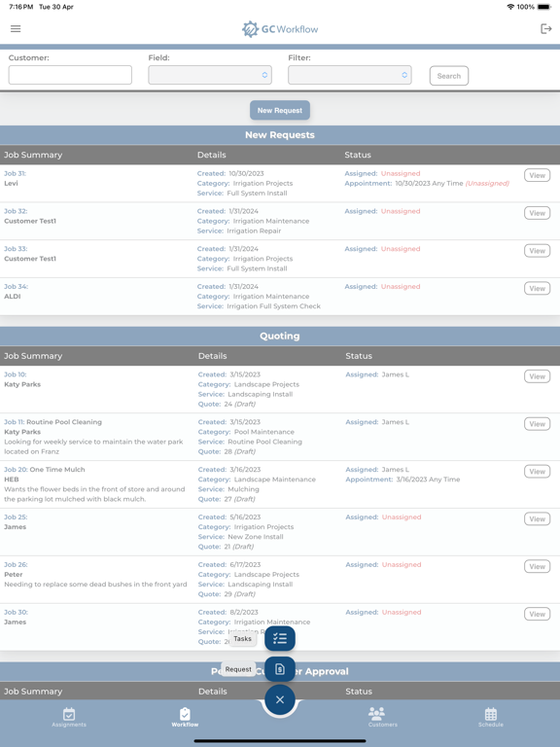
Task: Check the battery status icon
Action: click(543, 7)
